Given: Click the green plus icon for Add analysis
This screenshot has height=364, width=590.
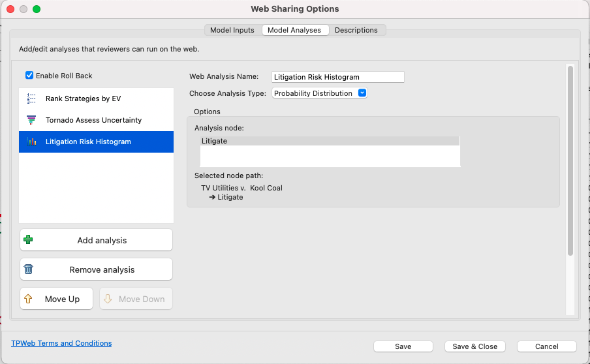Looking at the screenshot, I should [28, 240].
